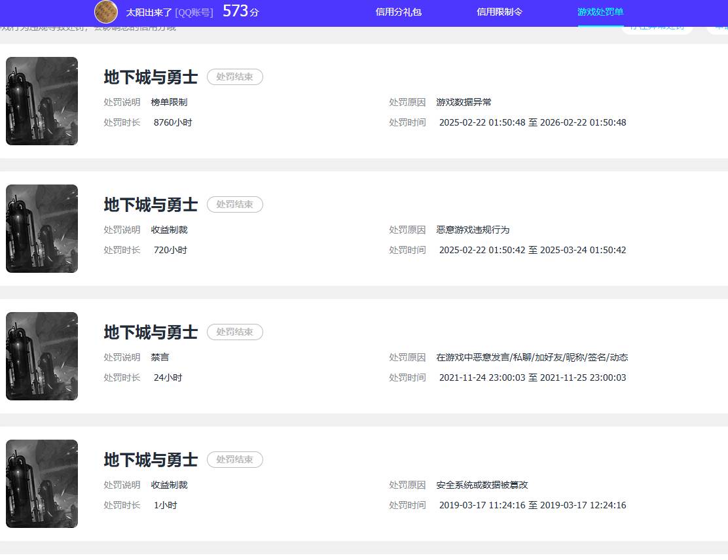This screenshot has width=728, height=560.
Task: Click the thumbnail of the second punishment record
Action: tap(41, 228)
